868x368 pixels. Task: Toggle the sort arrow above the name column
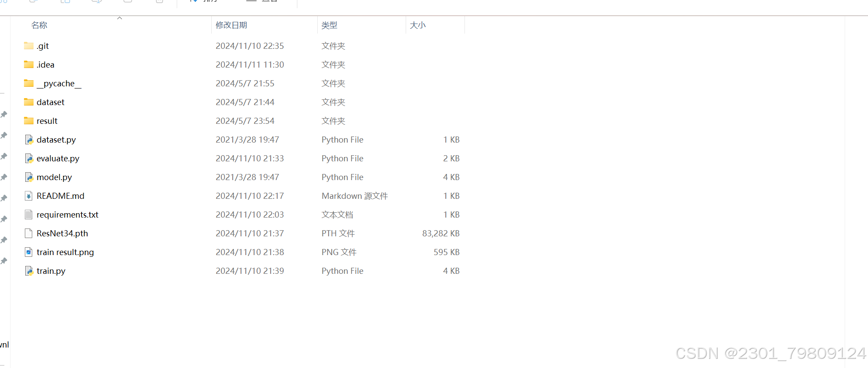119,18
